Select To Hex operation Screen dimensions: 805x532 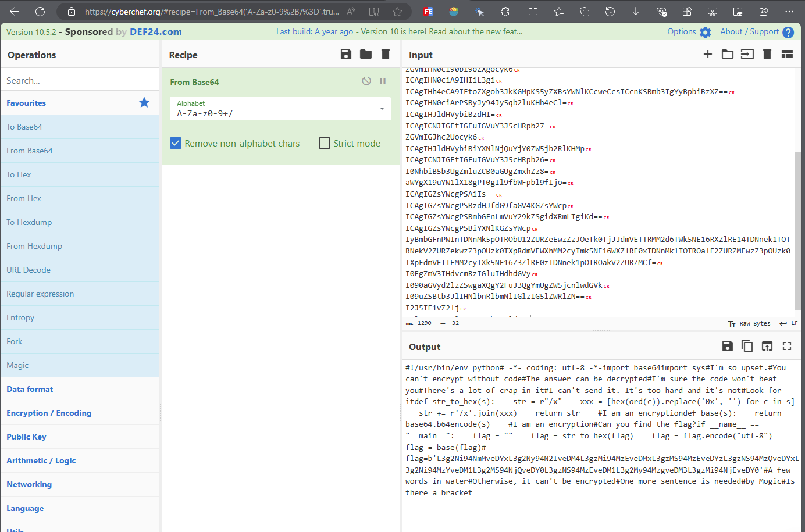click(x=80, y=174)
